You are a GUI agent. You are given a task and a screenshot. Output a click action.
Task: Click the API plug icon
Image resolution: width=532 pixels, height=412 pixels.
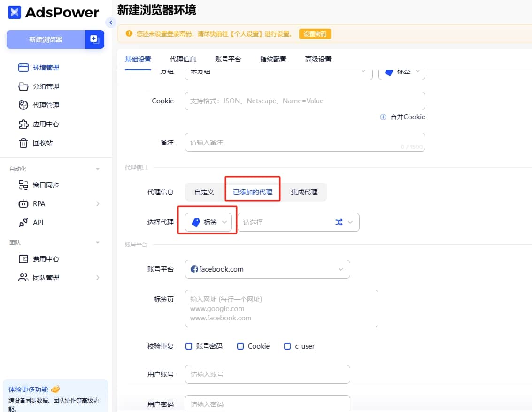pos(23,223)
